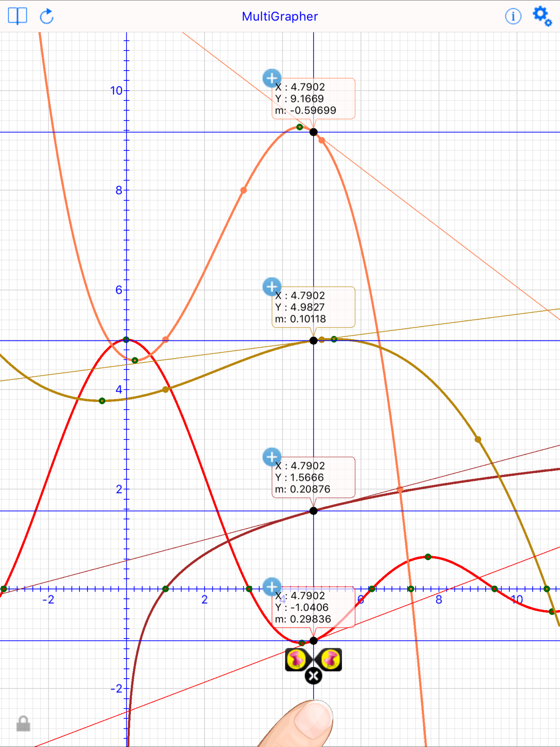Tap the orange dot at y equals 8
This screenshot has height=747, width=560.
tap(244, 190)
